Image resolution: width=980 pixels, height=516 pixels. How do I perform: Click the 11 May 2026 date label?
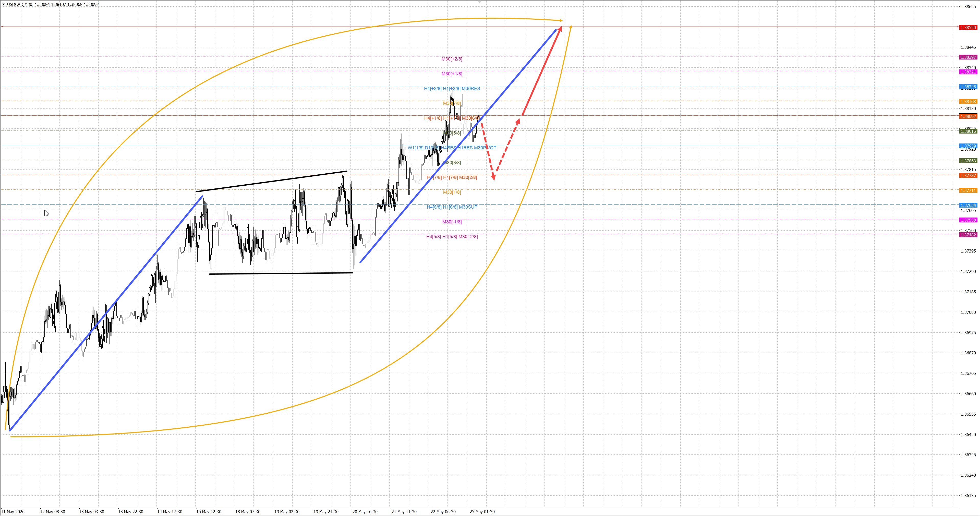click(13, 512)
